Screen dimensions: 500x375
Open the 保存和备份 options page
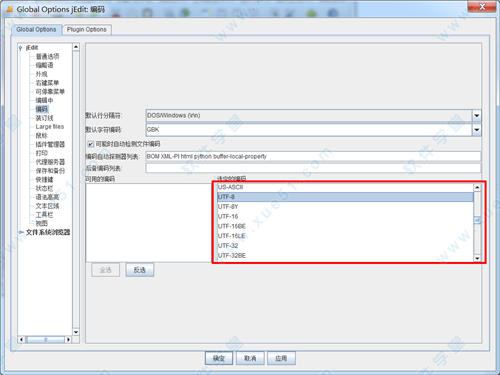(50, 171)
